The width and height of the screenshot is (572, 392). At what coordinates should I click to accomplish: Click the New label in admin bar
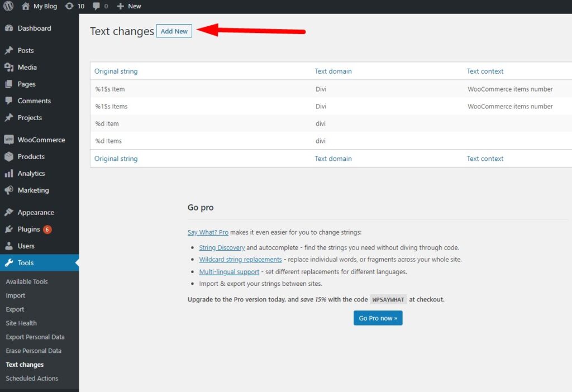(134, 6)
